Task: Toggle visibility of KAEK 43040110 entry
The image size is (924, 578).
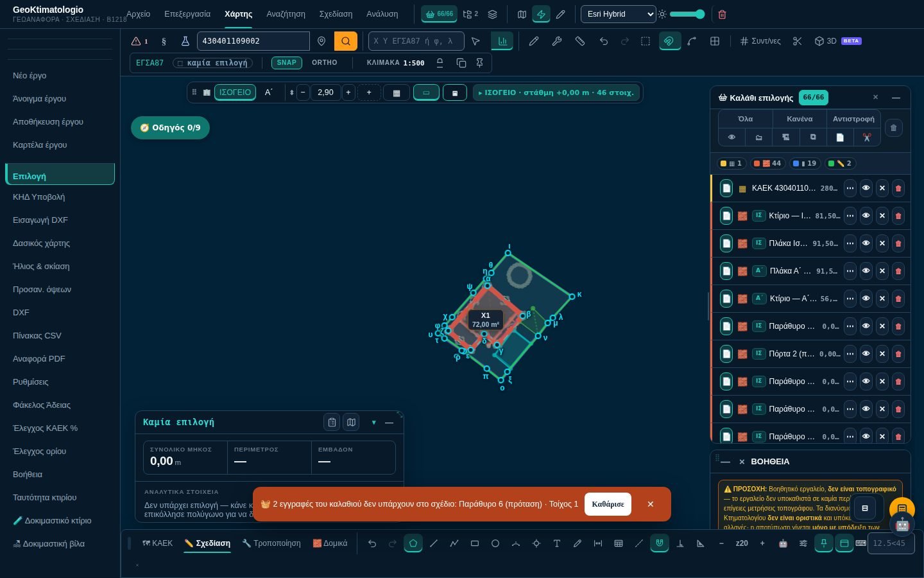Action: click(866, 188)
